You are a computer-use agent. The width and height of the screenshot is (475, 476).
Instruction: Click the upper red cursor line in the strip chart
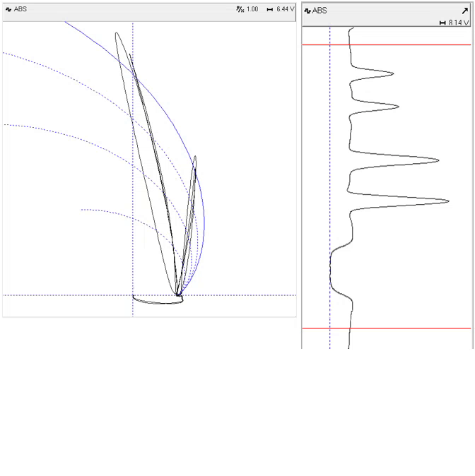[x=386, y=44]
